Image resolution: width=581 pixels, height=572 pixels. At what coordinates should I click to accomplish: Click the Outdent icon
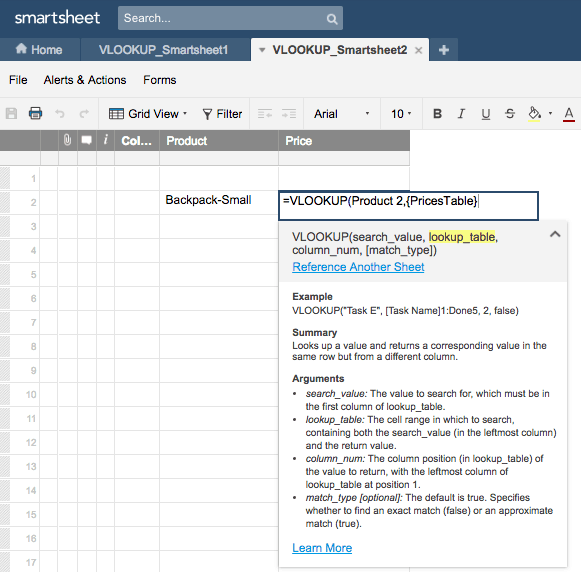265,114
